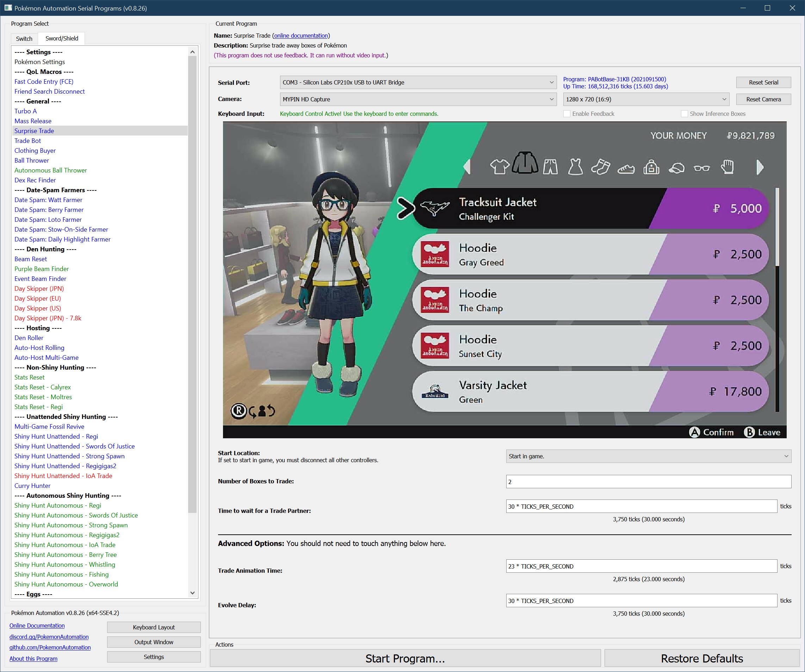Click the Number of Boxes to Trade field

coord(648,482)
